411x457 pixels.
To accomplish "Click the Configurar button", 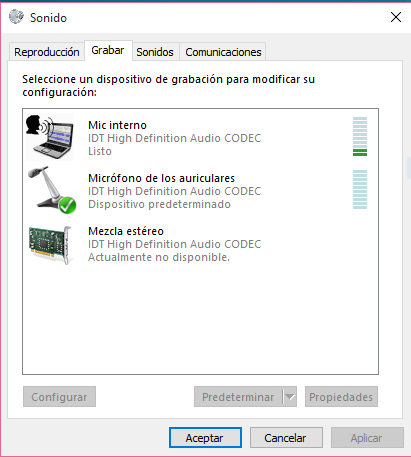I will coord(59,397).
